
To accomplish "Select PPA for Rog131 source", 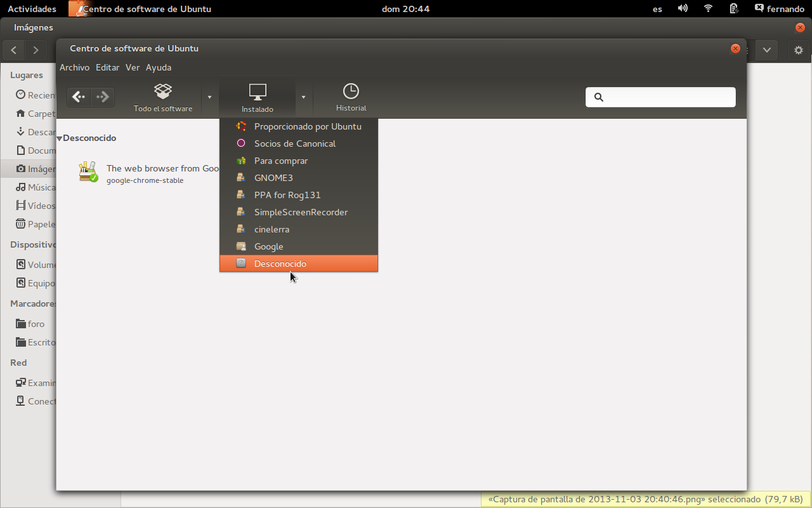I will 299,195.
